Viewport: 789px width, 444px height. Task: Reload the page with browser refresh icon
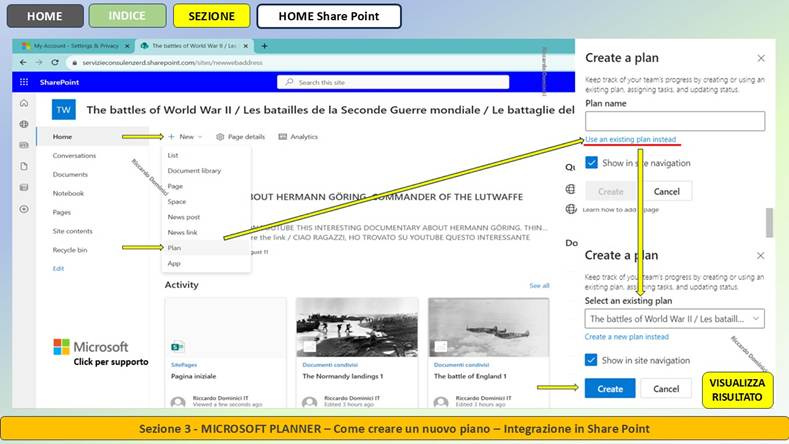[x=54, y=62]
